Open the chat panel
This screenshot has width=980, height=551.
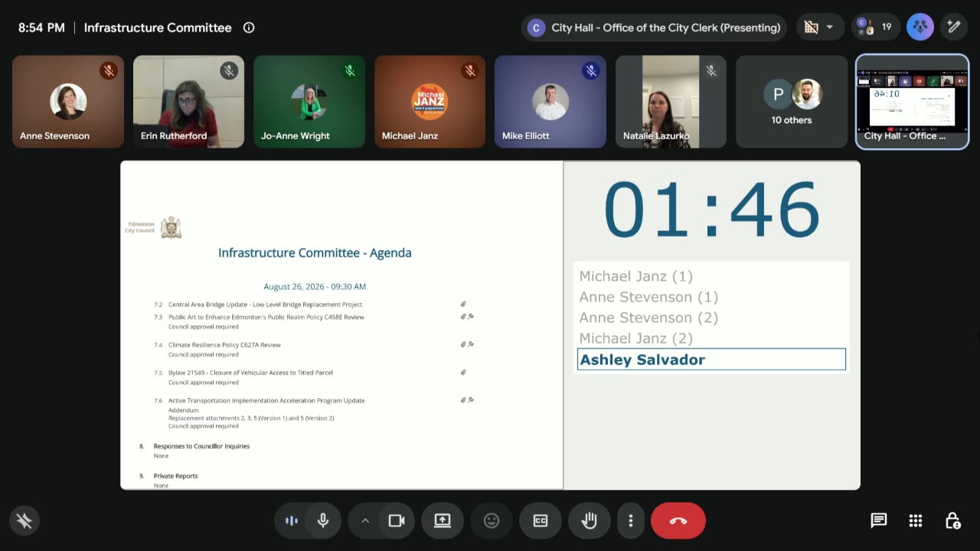879,521
